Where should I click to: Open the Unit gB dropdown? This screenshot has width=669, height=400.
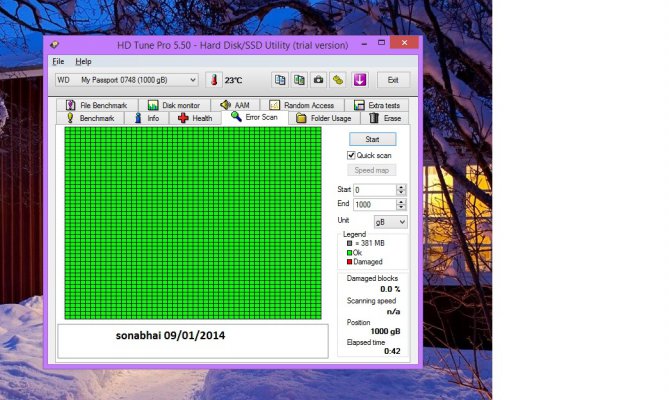point(390,222)
